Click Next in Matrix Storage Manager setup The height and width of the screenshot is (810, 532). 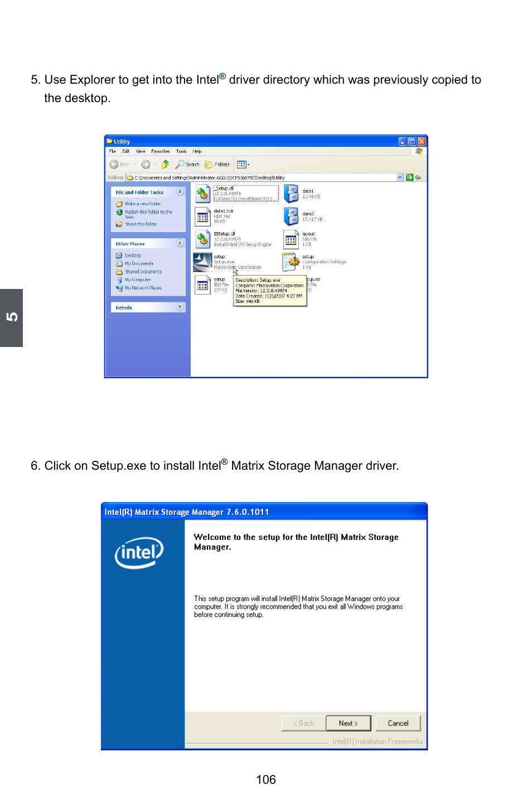point(349,723)
